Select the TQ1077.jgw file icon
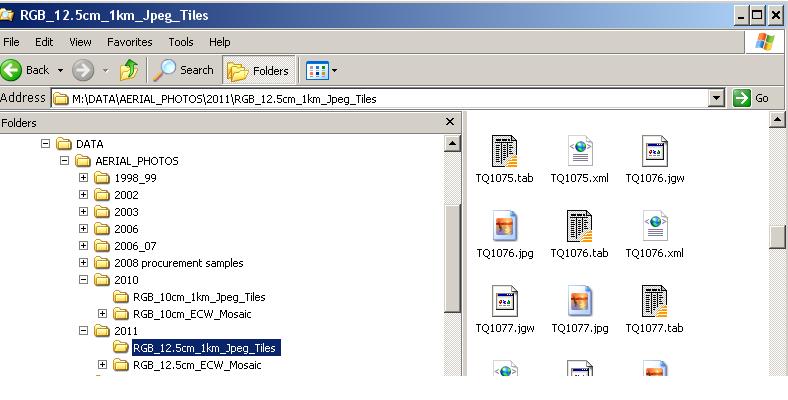788x400 pixels. 505,301
